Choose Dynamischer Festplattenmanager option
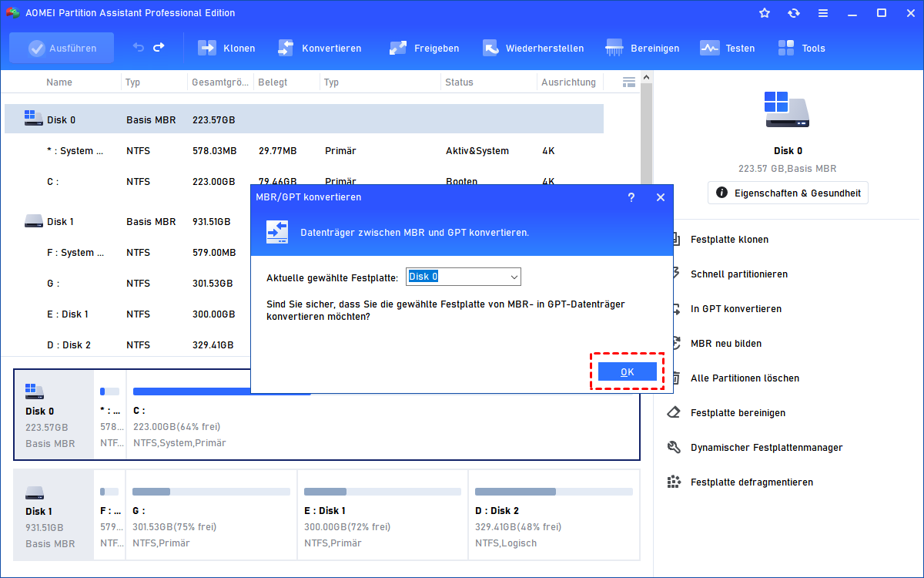The image size is (924, 578). point(766,448)
